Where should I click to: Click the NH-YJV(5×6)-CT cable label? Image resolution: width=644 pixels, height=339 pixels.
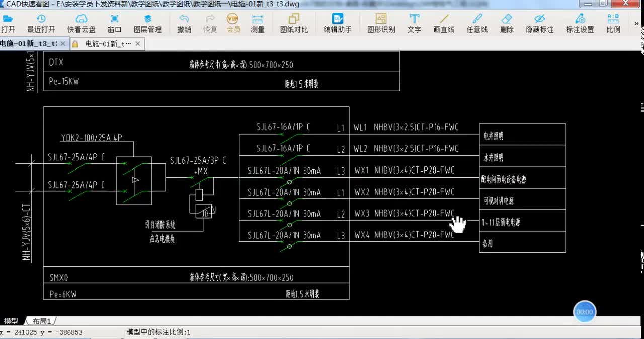pos(27,232)
